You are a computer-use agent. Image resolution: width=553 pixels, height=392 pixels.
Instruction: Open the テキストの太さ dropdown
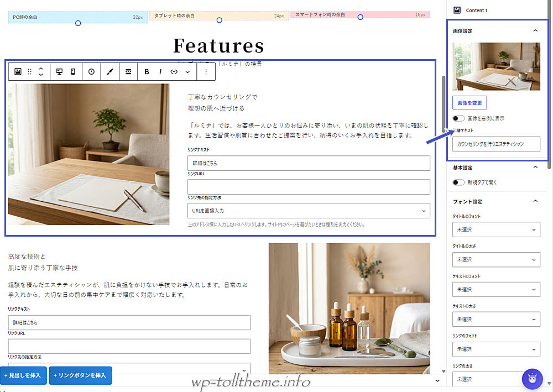click(x=496, y=320)
